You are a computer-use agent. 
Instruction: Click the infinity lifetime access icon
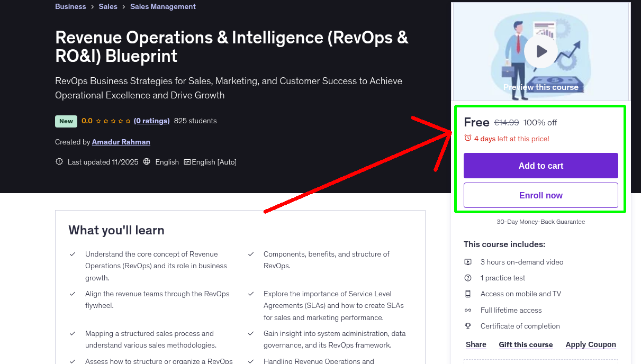(x=468, y=310)
